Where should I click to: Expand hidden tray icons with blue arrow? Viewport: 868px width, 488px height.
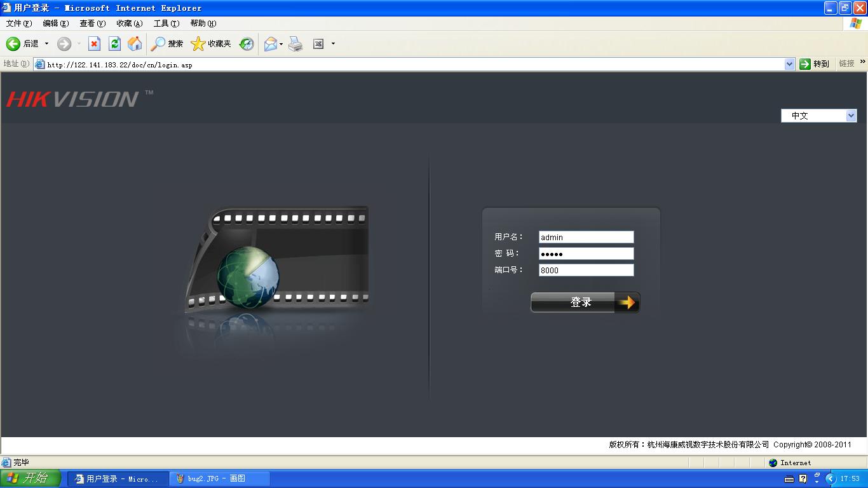(830, 479)
